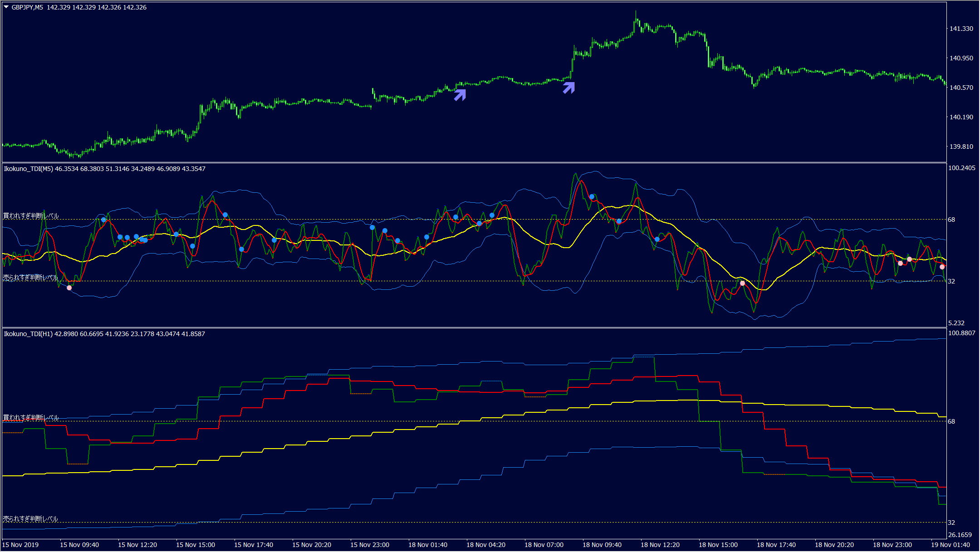Click the pink dot near 18 Nov 15:00 low in M5 TDI
Screen dimensions: 980x552
pyautogui.click(x=742, y=283)
